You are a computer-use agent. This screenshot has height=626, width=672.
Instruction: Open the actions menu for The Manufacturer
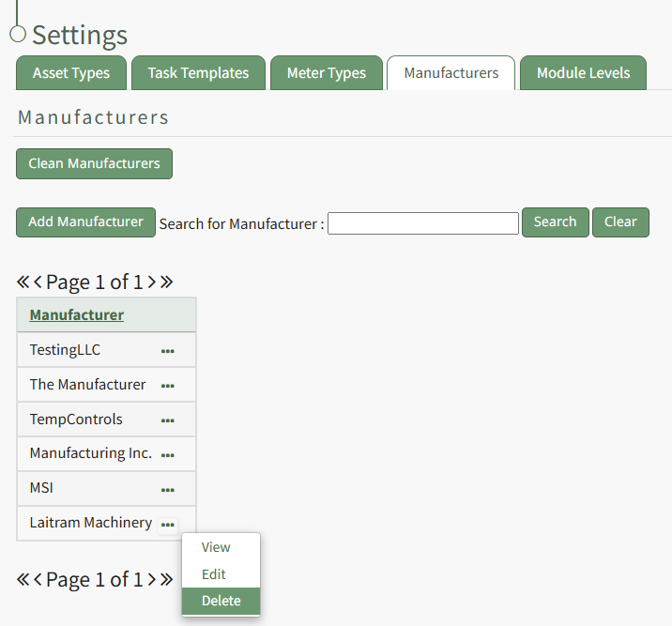[168, 385]
